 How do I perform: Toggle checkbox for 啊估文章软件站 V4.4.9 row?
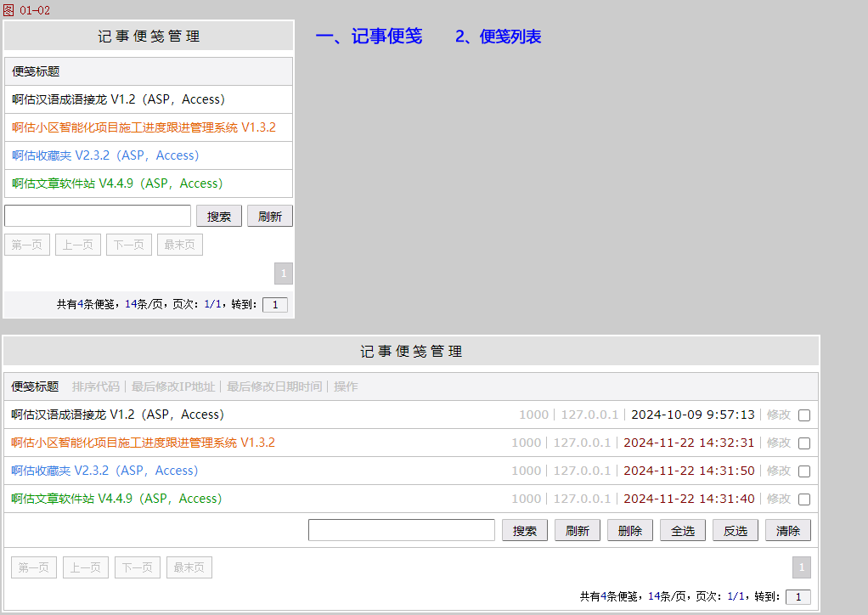click(x=804, y=499)
